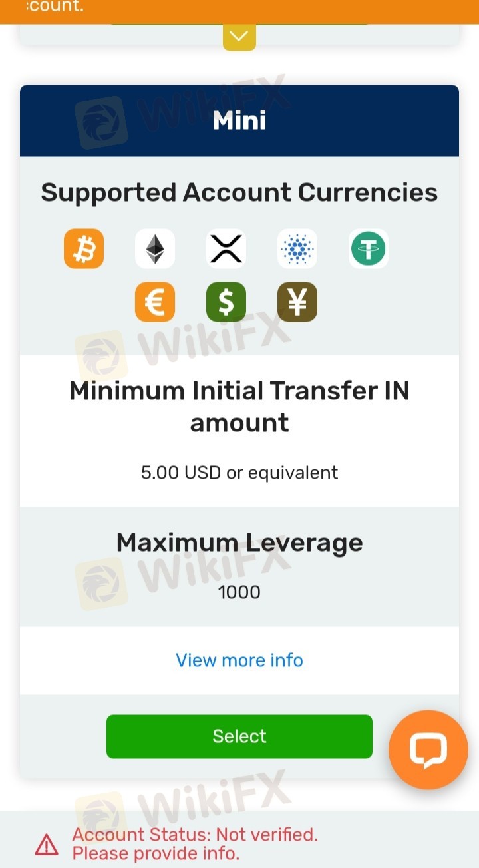The image size is (479, 868).
Task: Choose the Ethereum currency icon
Action: pyautogui.click(x=155, y=249)
